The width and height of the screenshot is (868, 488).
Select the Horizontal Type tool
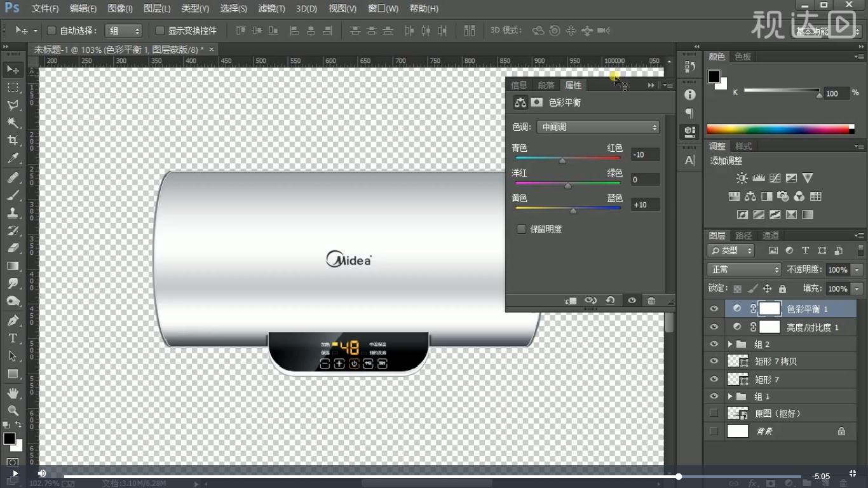click(13, 338)
